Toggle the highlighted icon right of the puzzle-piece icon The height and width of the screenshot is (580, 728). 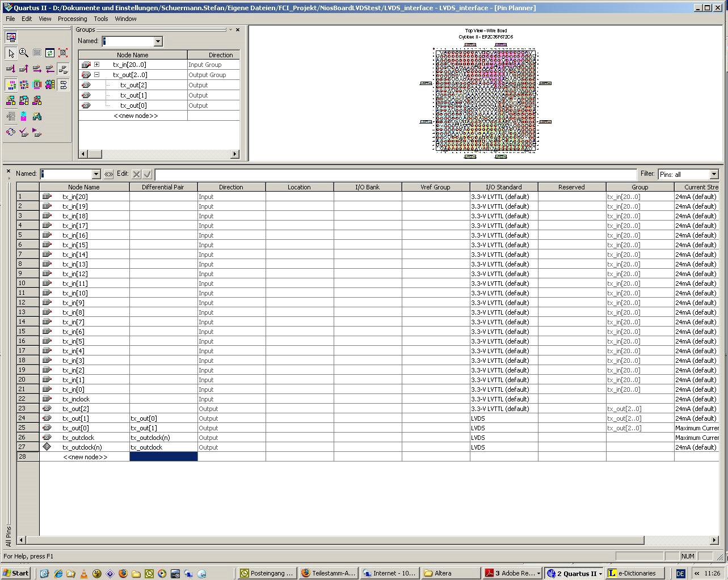[x=63, y=84]
